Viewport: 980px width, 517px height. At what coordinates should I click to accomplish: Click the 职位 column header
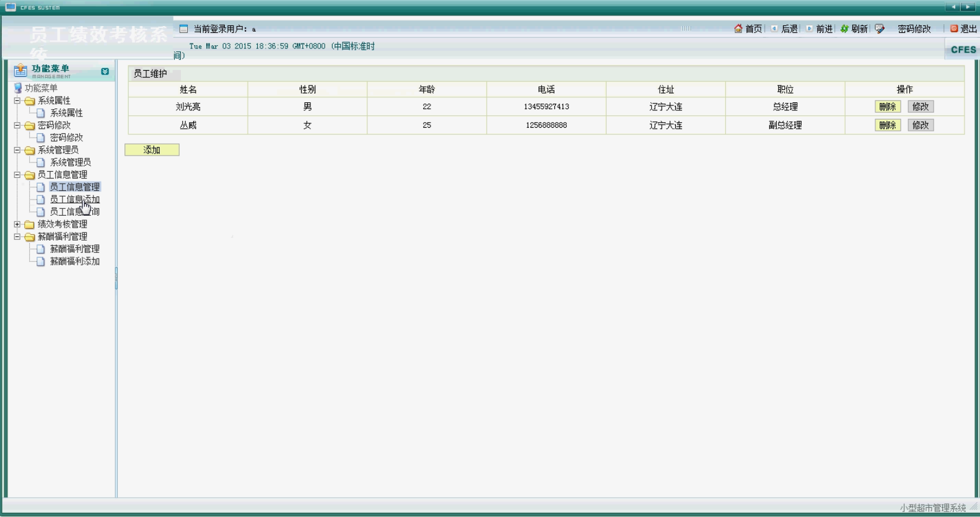pyautogui.click(x=785, y=89)
